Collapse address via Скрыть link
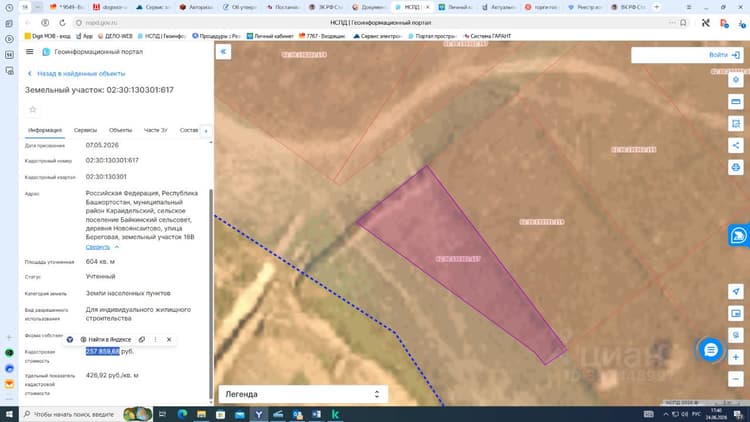This screenshot has width=750, height=422. [x=98, y=247]
